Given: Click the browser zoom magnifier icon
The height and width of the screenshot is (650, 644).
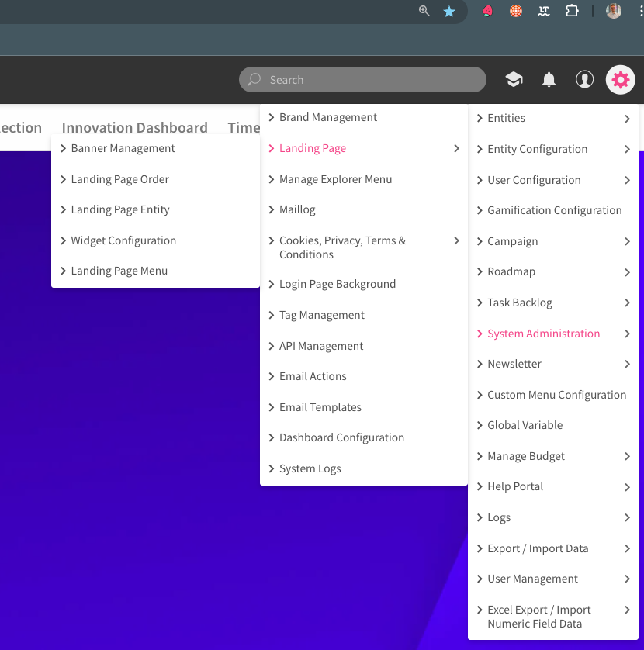Looking at the screenshot, I should pyautogui.click(x=424, y=11).
